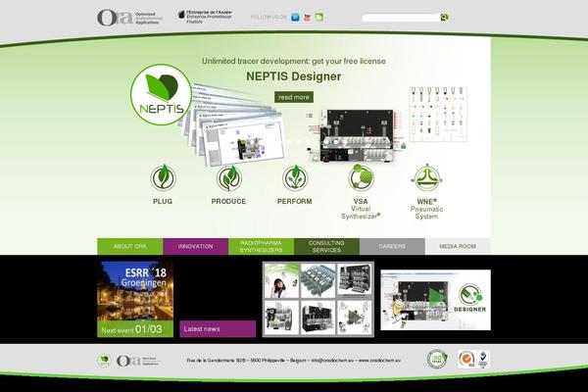Click the small NEPTIS logo in the footer
This screenshot has height=392, width=588.
point(104,361)
